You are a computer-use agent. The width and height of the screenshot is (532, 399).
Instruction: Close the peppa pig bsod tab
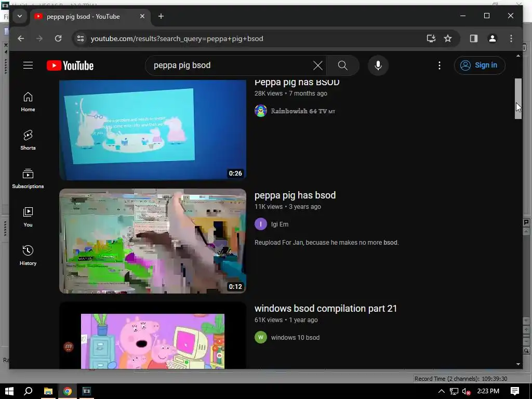coord(142,16)
